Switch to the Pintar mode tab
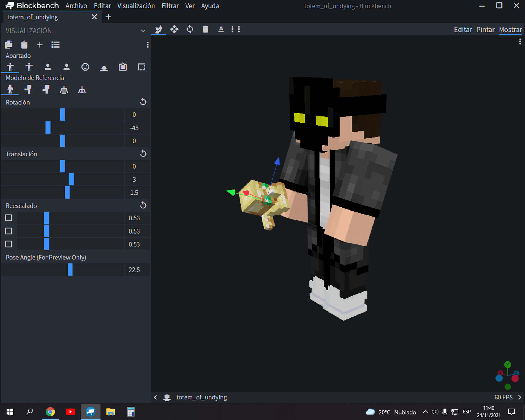The width and height of the screenshot is (525, 420). [485, 30]
